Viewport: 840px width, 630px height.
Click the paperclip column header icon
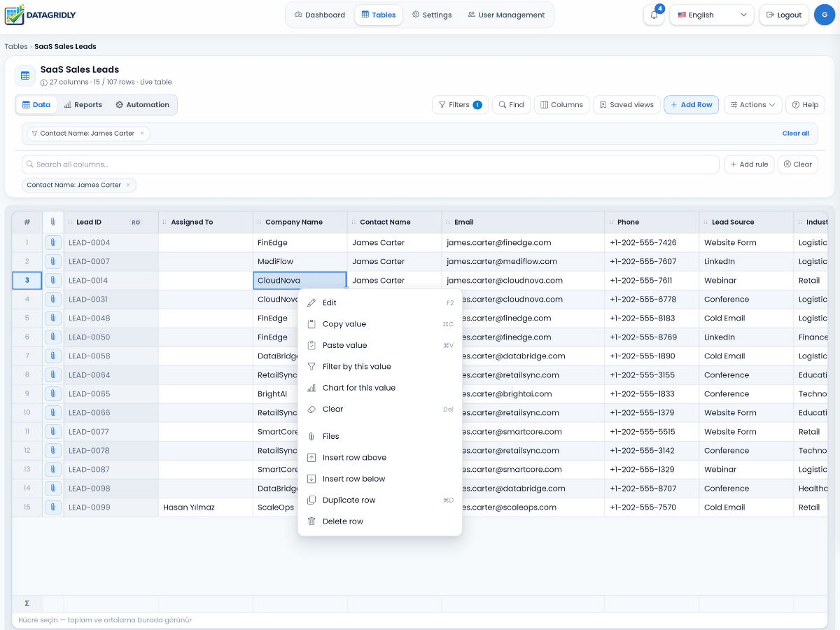point(52,222)
